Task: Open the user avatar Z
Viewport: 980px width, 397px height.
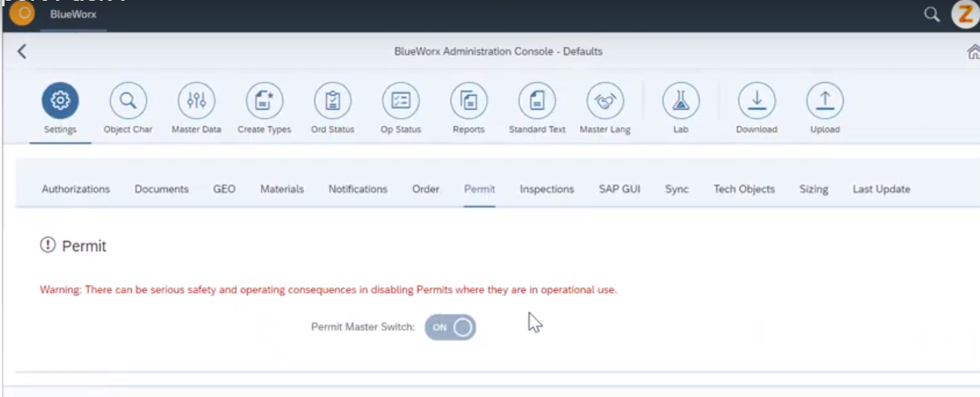Action: click(x=966, y=14)
